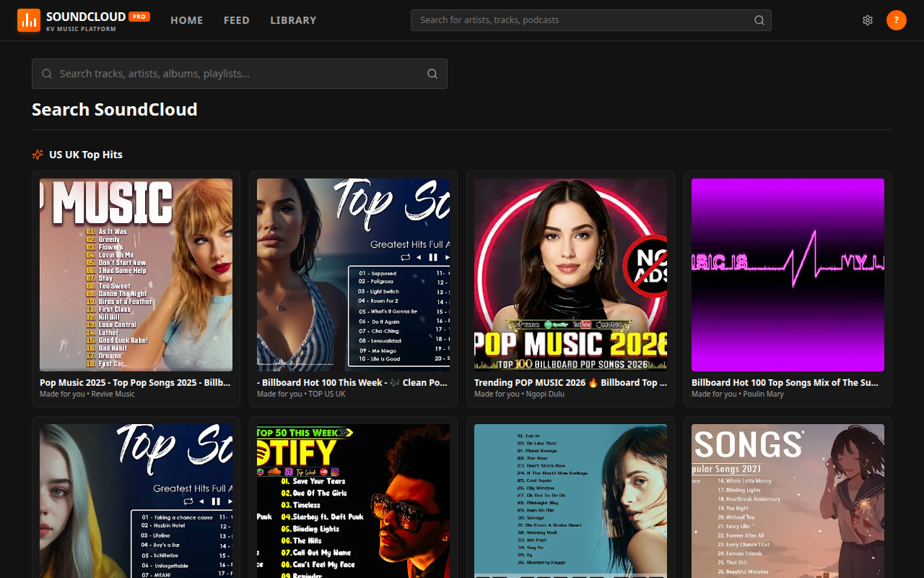Image resolution: width=924 pixels, height=578 pixels.
Task: Click the orange question mark help button
Action: (897, 20)
